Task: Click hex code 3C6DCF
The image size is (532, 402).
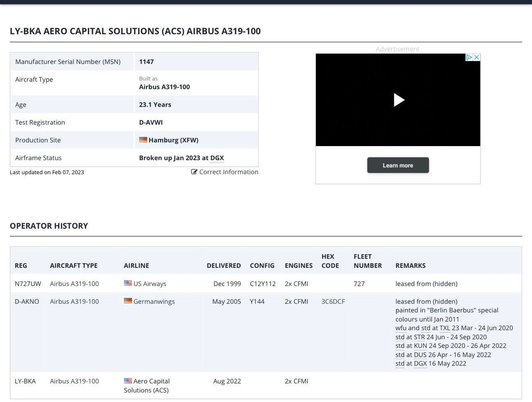Action: [x=333, y=302]
